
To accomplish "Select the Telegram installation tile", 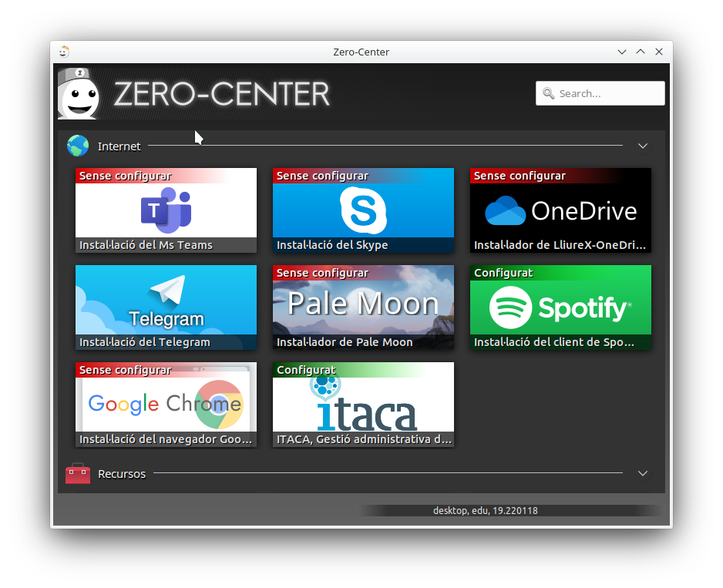I will [x=166, y=307].
